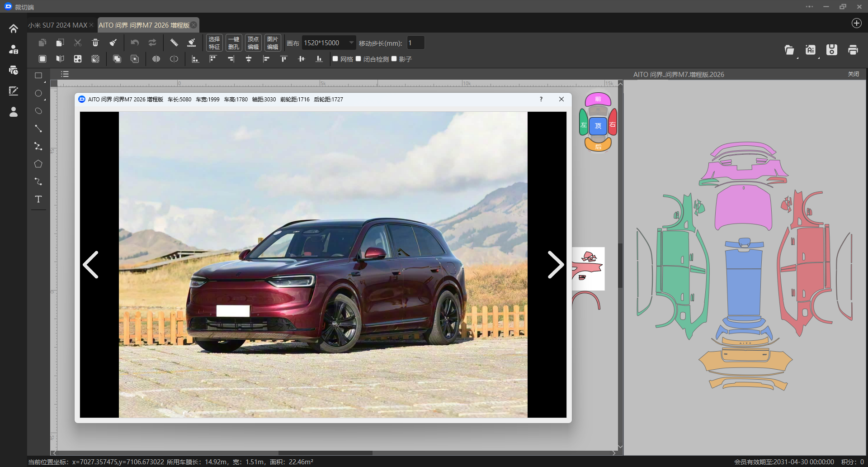This screenshot has width=868, height=467.
Task: Select the orange 后 rear section
Action: [x=598, y=144]
